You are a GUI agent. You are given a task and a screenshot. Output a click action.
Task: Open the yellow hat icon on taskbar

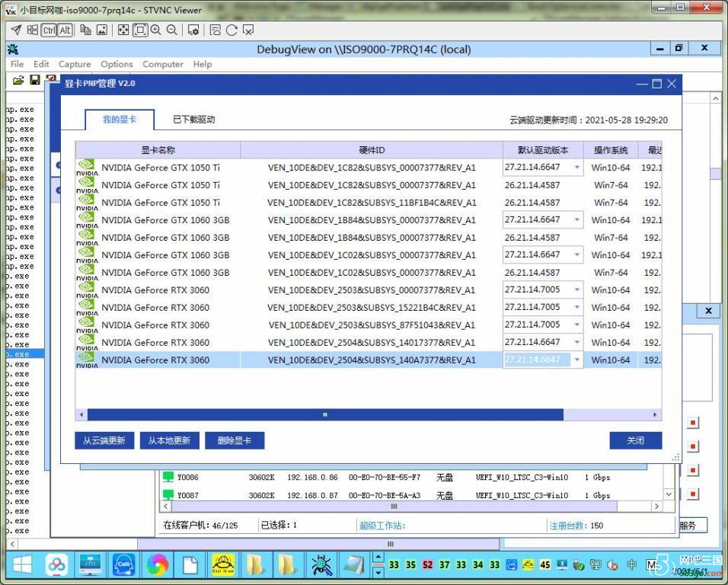[x=223, y=565]
